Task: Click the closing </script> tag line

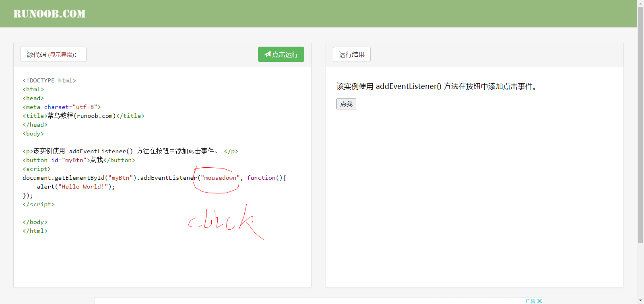Action: (x=38, y=204)
